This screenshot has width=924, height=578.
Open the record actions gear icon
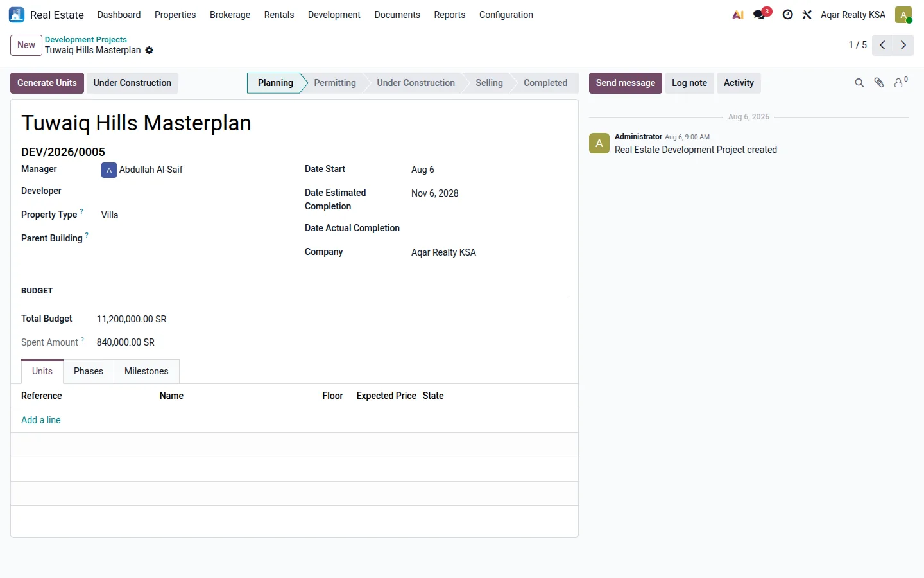(x=150, y=50)
